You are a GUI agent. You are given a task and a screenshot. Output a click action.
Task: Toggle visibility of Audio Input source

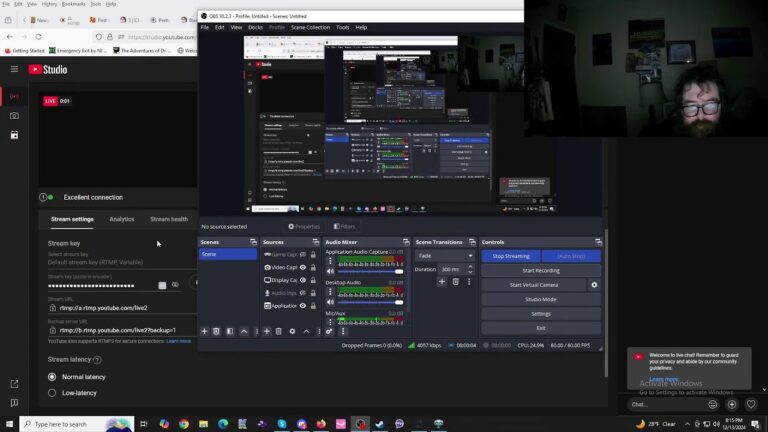pos(303,293)
